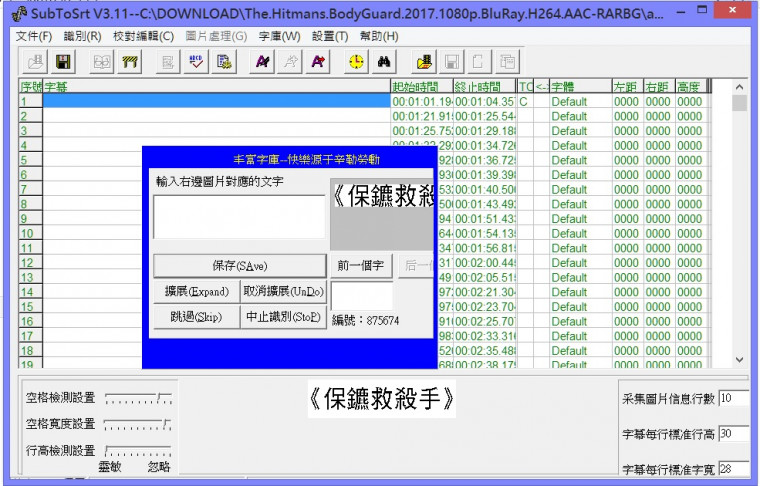The height and width of the screenshot is (486, 760).
Task: Click the 跳過(Skip) button
Action: tap(196, 317)
